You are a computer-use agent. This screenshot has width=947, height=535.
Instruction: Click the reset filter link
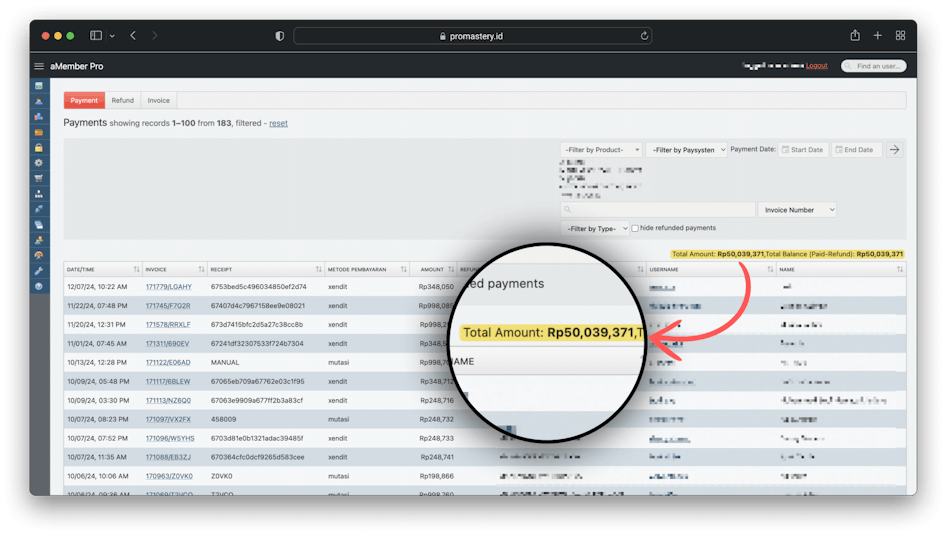[278, 123]
